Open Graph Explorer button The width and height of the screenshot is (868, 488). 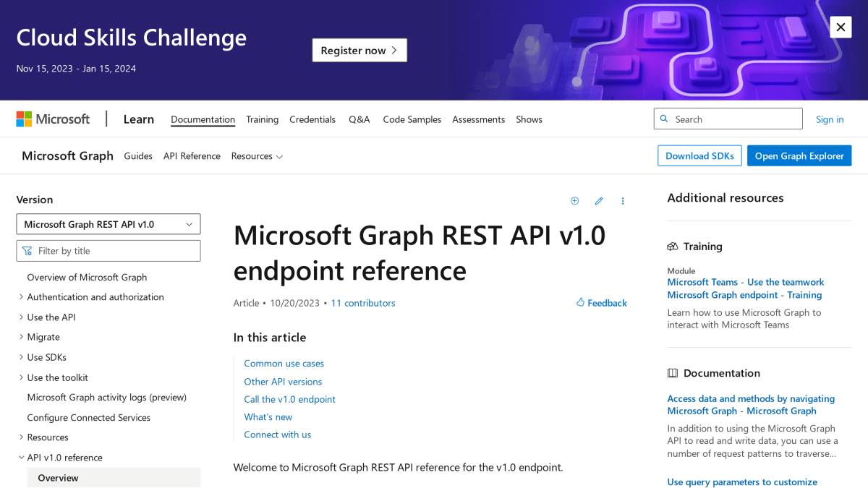pos(799,155)
